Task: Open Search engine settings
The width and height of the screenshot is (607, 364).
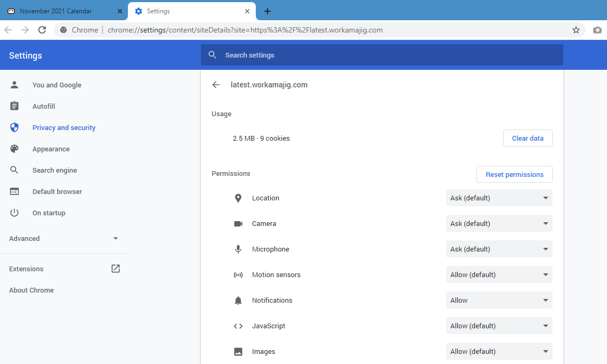Action: 54,170
